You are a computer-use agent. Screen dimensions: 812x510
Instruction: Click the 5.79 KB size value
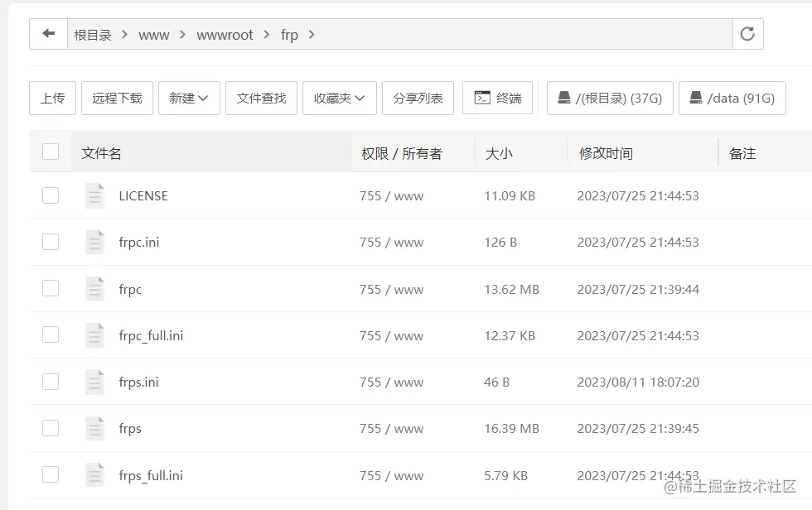pos(506,475)
